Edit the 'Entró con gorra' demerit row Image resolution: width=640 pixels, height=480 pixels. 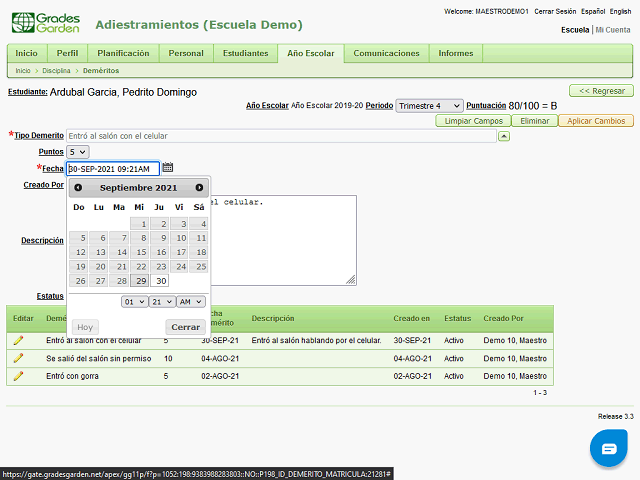tap(18, 376)
